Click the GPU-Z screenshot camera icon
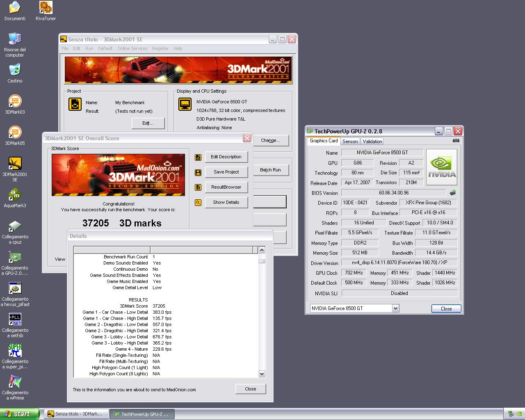 (x=456, y=141)
